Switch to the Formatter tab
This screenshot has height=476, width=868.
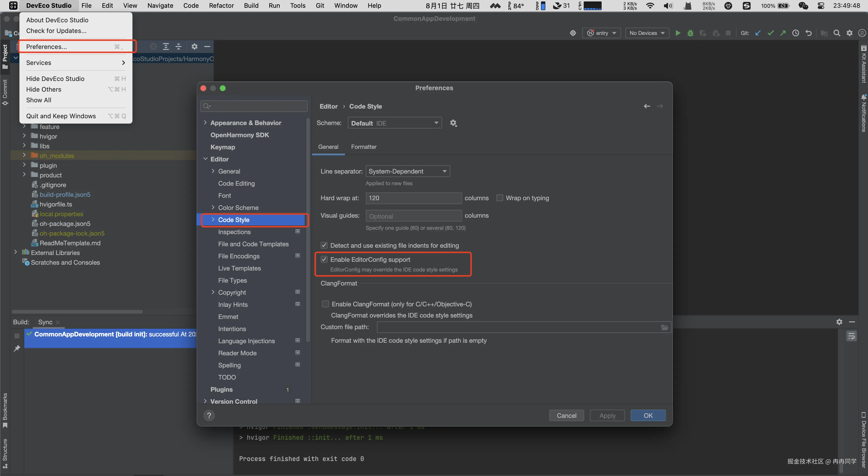point(364,147)
